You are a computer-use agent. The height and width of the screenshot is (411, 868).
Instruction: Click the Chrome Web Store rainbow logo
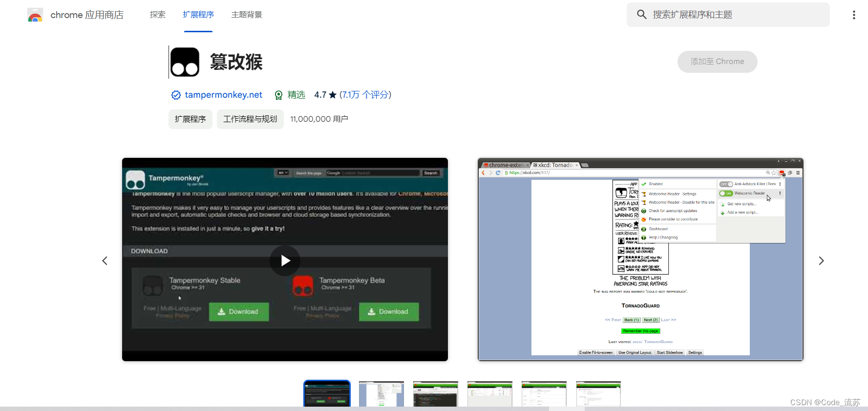35,15
